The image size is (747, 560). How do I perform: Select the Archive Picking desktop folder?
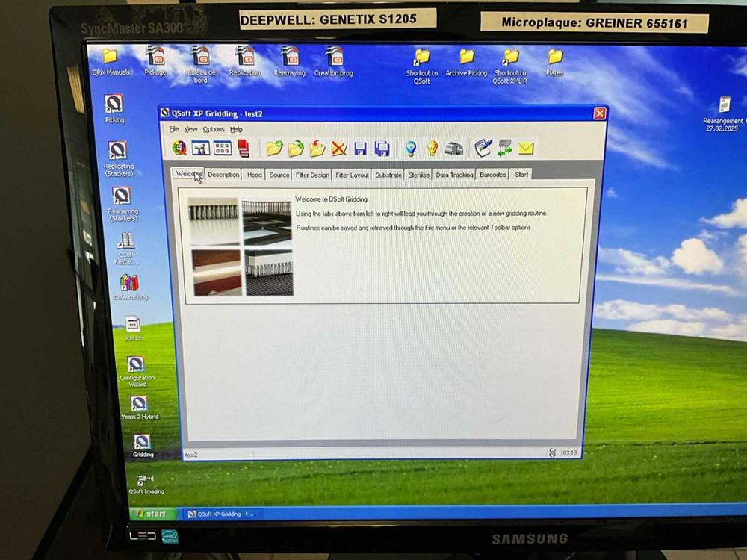pyautogui.click(x=466, y=63)
